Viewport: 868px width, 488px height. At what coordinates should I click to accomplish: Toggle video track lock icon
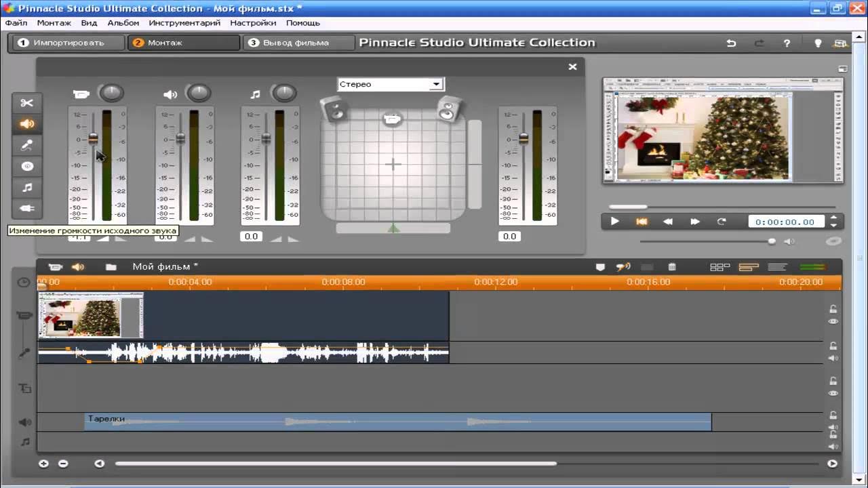pyautogui.click(x=833, y=309)
